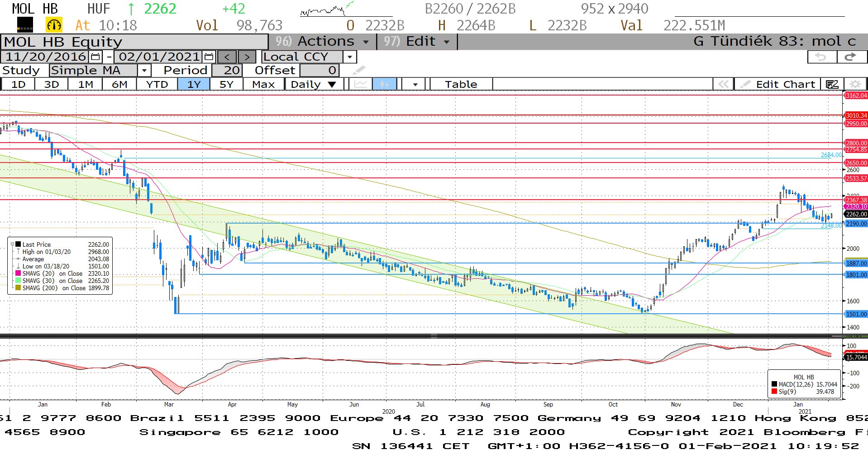This screenshot has width=868, height=464.
Task: Collapse panel with double-chevron icon
Action: 723,84
